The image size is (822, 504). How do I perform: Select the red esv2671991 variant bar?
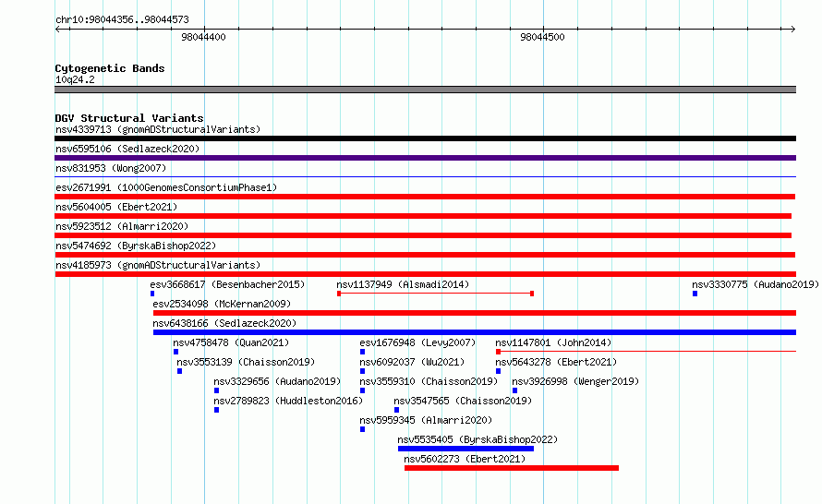[425, 197]
